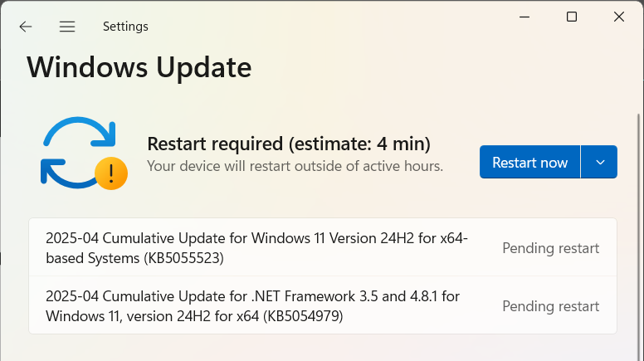
Task: Open the hamburger navigation menu
Action: [67, 27]
